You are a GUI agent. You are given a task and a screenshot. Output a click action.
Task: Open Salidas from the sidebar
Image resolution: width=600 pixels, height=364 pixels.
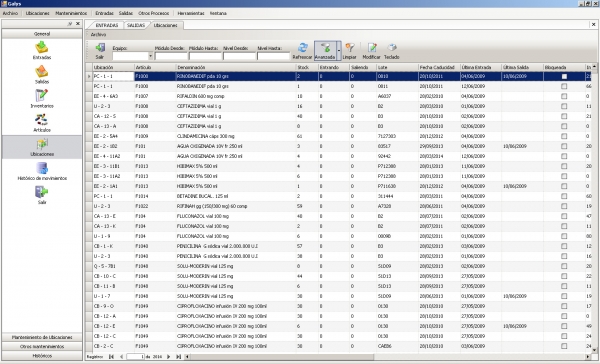tap(42, 74)
